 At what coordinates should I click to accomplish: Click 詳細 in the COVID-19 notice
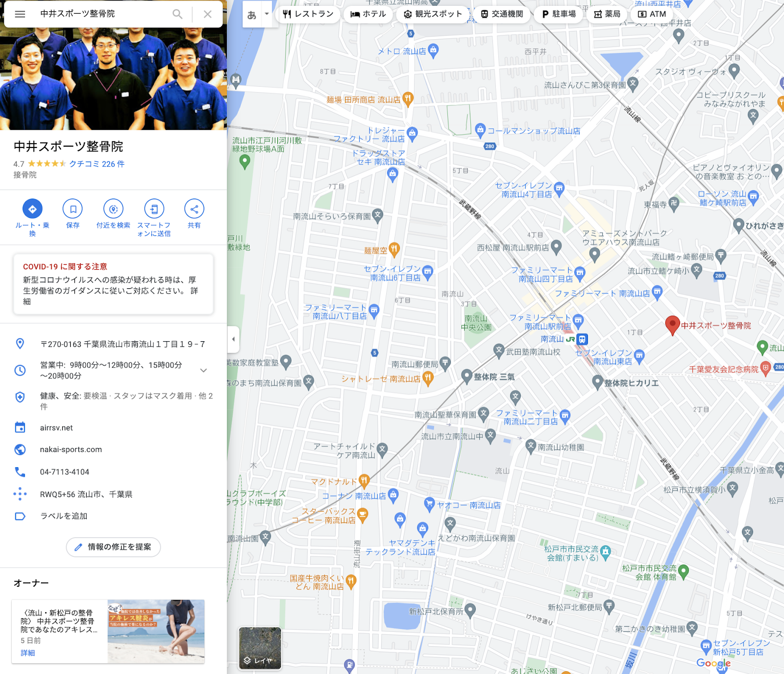pos(111,296)
